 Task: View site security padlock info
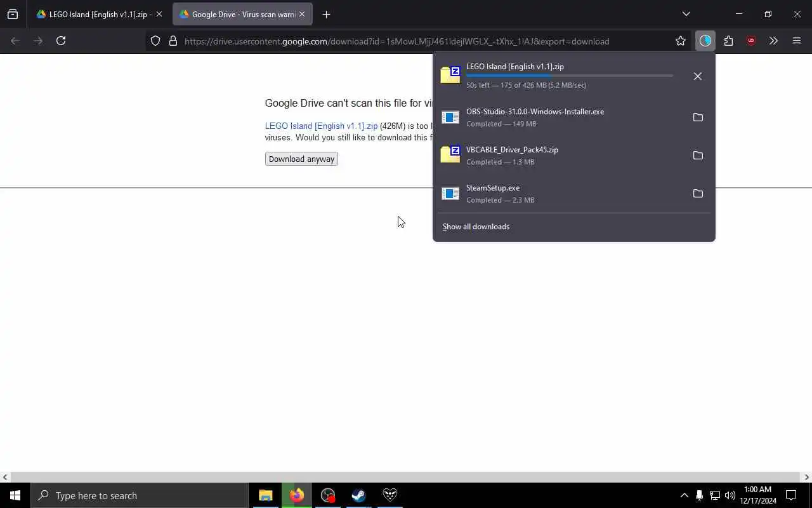(x=173, y=41)
